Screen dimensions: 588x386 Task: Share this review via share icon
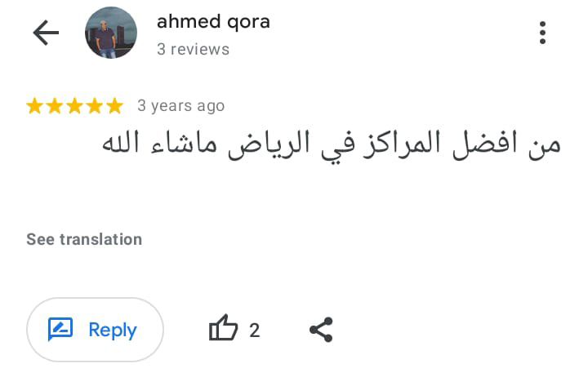pos(321,330)
